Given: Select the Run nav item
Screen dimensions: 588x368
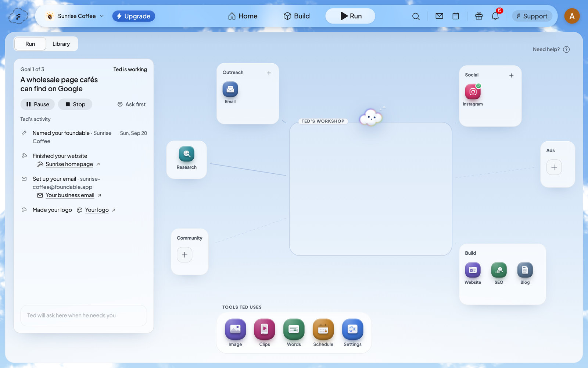Looking at the screenshot, I should 350,16.
